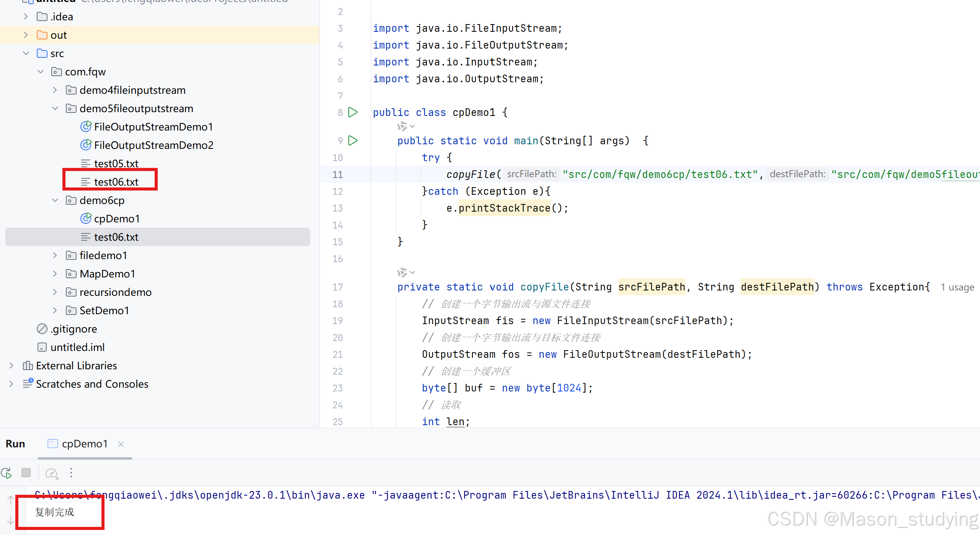Click the author hint icon above copyFile
980x535 pixels.
click(402, 272)
